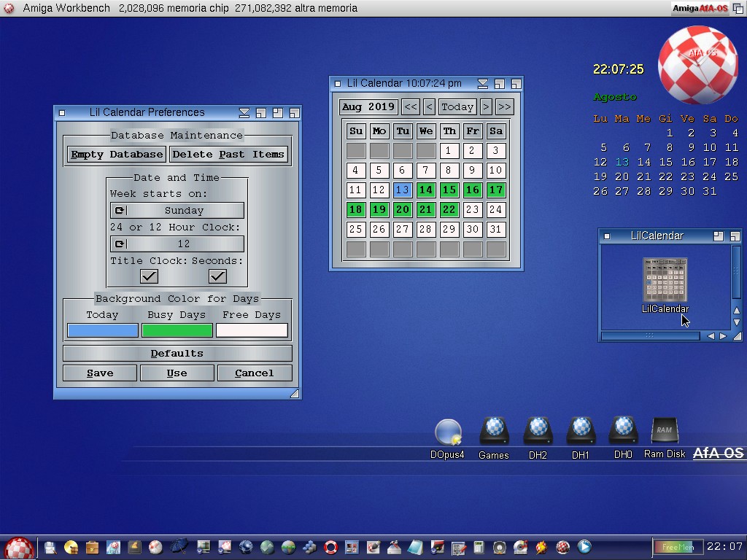Open the DOpus4 desktop icon

tap(447, 433)
